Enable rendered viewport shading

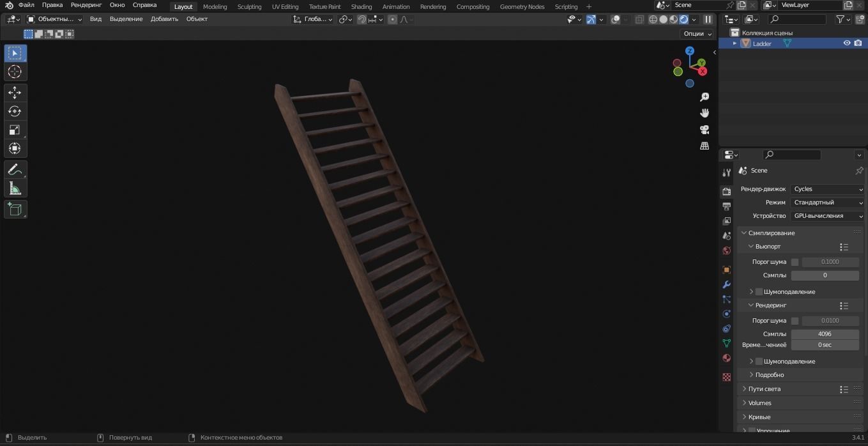click(683, 19)
